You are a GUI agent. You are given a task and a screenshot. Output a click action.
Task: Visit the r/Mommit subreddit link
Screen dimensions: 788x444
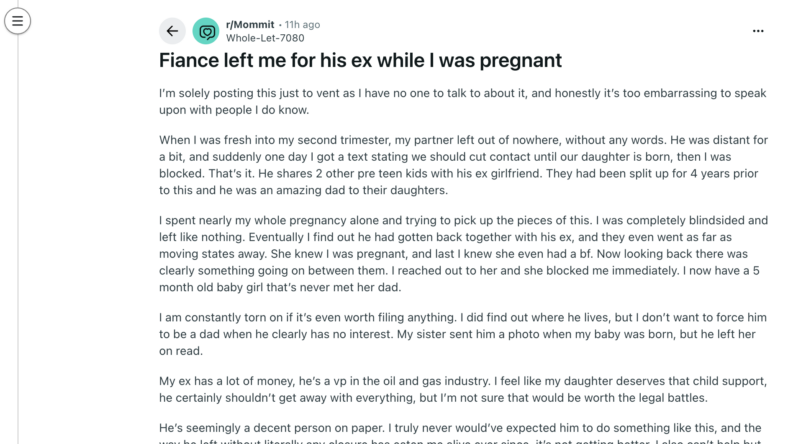pyautogui.click(x=250, y=25)
